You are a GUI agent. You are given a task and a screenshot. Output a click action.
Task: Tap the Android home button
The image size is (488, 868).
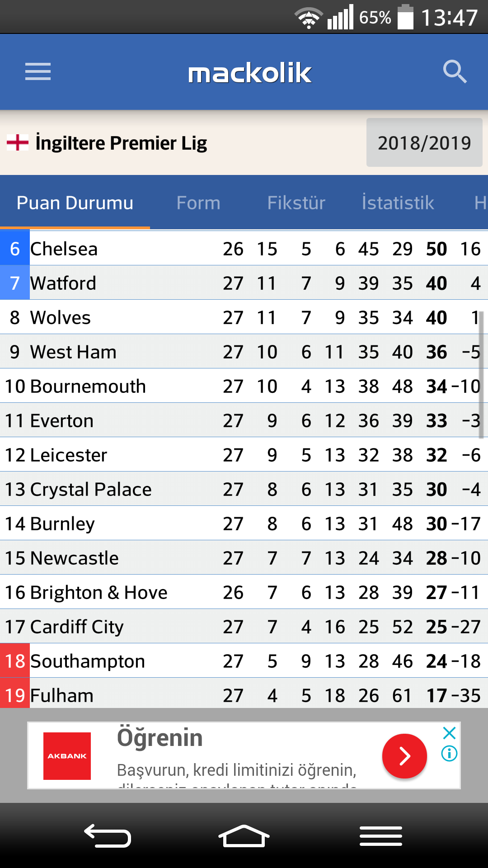click(244, 836)
